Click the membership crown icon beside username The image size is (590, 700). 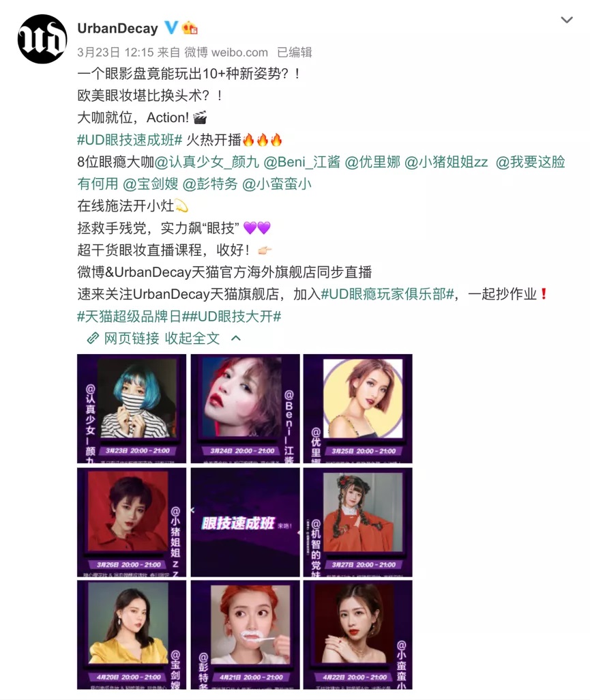190,28
